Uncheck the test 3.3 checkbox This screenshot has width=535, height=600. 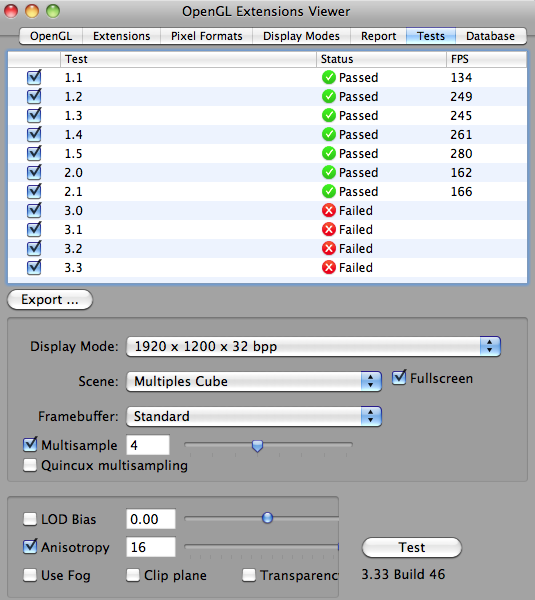[34, 267]
